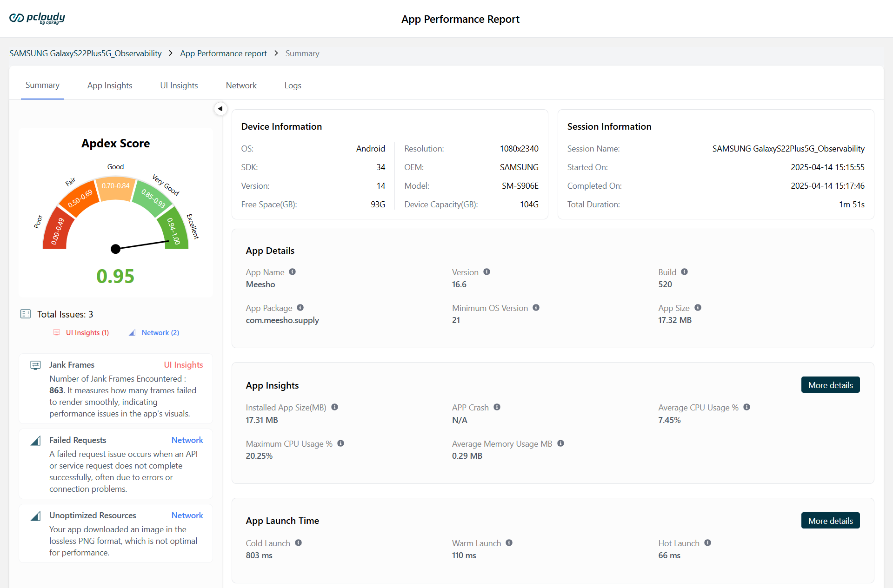Click info icon next to App Name
The height and width of the screenshot is (588, 893).
292,272
